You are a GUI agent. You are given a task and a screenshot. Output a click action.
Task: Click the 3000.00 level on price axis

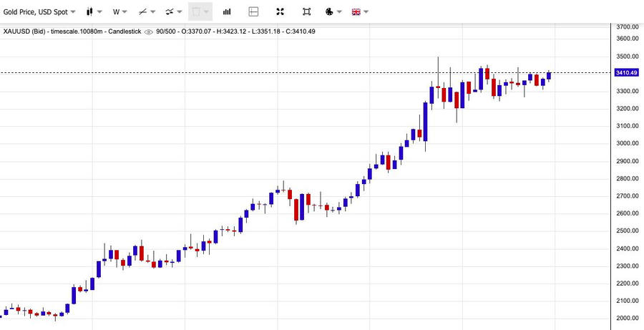[627, 143]
